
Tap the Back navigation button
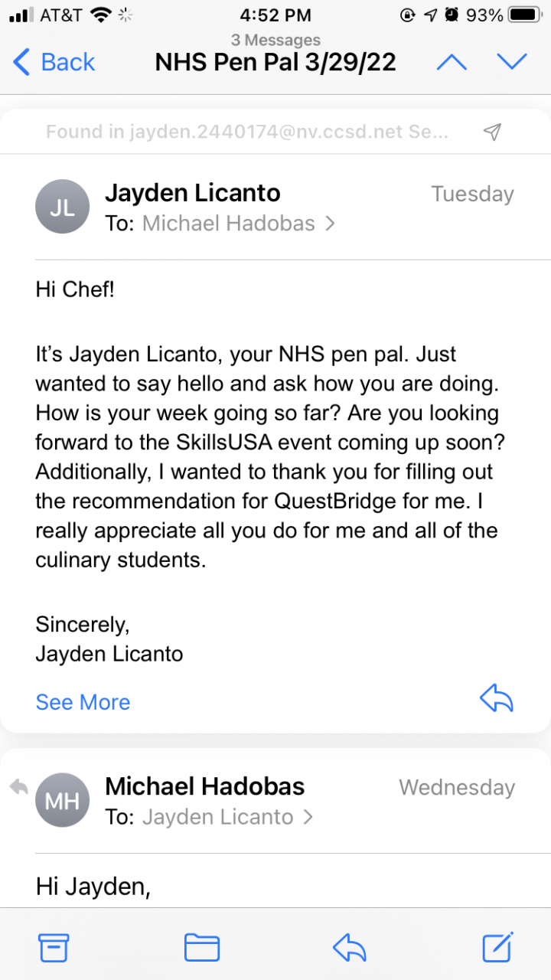point(54,62)
